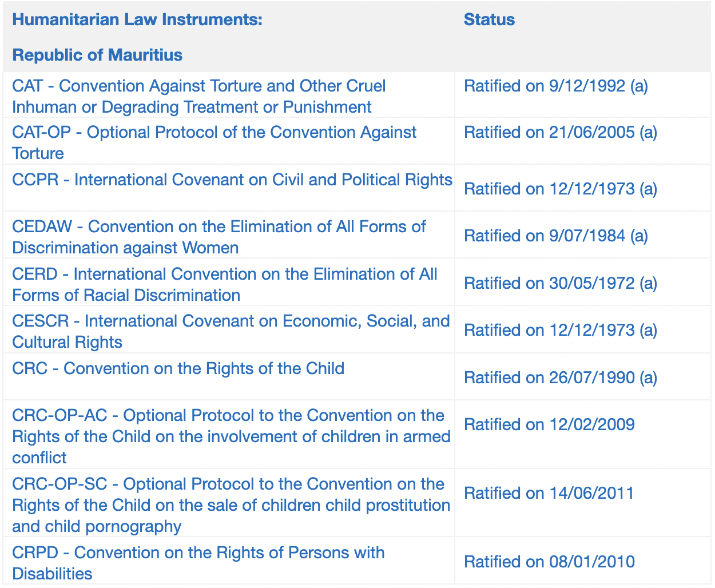Open the CESCR Covenant link
This screenshot has width=715, height=588.
point(231,332)
